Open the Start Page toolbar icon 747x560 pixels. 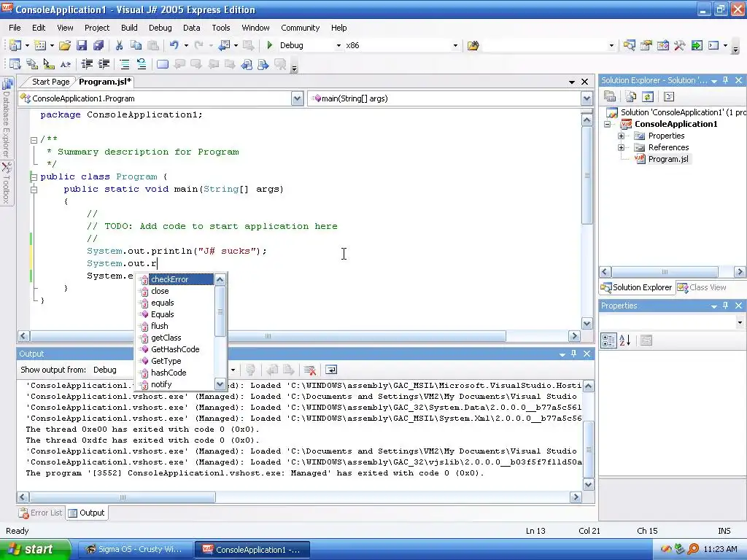tap(697, 46)
